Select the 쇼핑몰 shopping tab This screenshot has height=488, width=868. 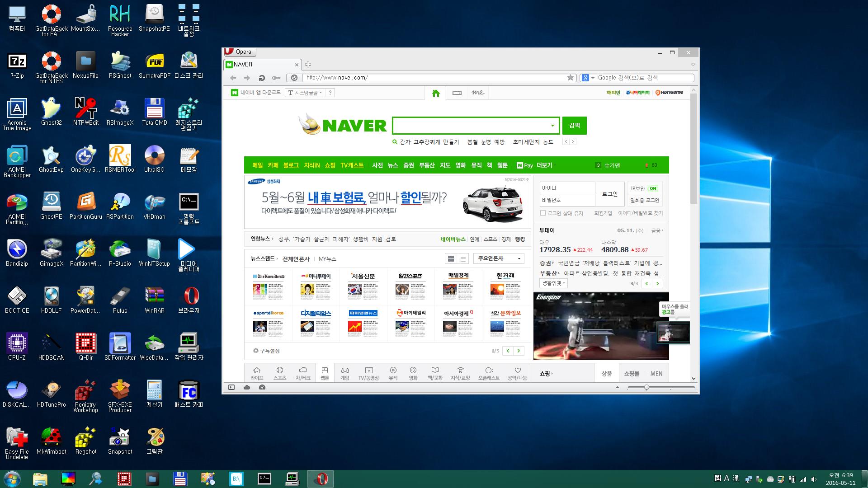tap(632, 374)
